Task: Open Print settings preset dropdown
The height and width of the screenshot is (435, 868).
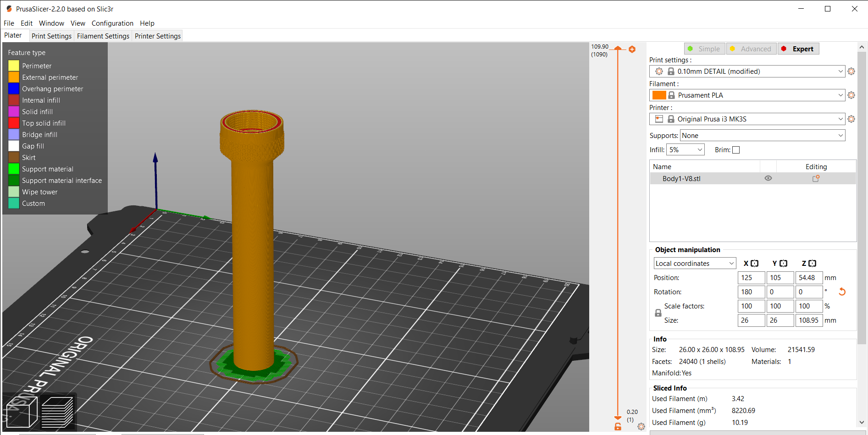Action: point(747,72)
